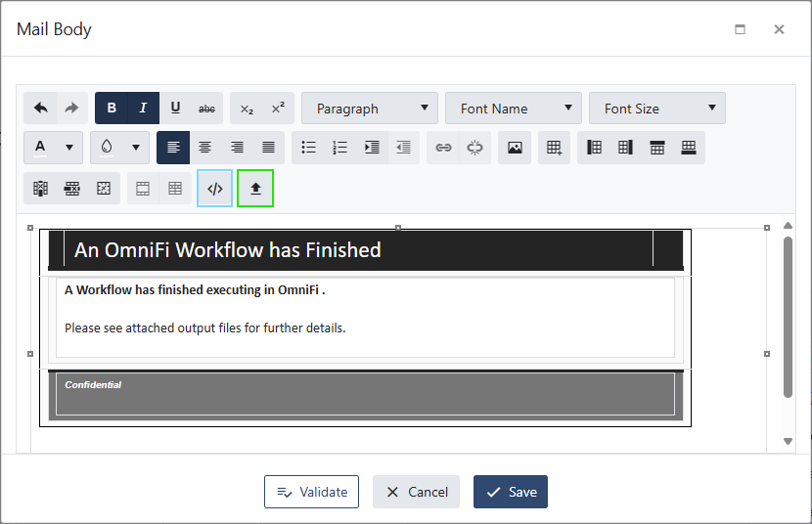Insert an ordered numbered list
812x524 pixels.
[x=339, y=148]
